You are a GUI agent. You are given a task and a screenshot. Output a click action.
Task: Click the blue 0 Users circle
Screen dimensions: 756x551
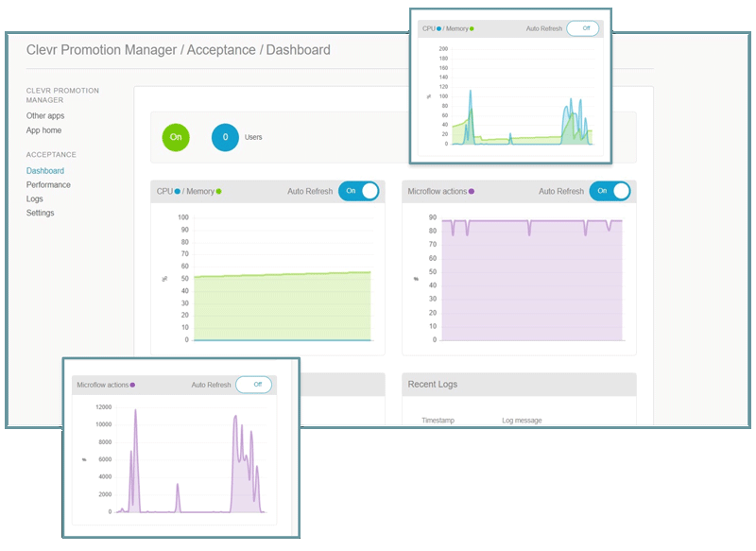tap(225, 137)
